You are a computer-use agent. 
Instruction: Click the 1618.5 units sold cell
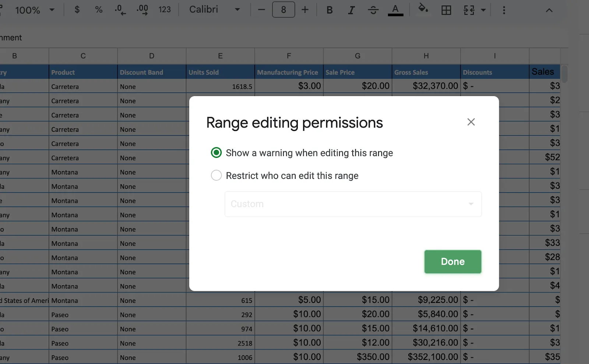click(220, 86)
